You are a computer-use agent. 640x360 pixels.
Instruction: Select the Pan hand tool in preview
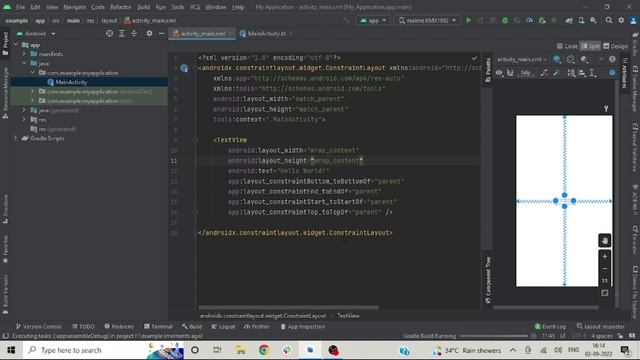tap(605, 241)
